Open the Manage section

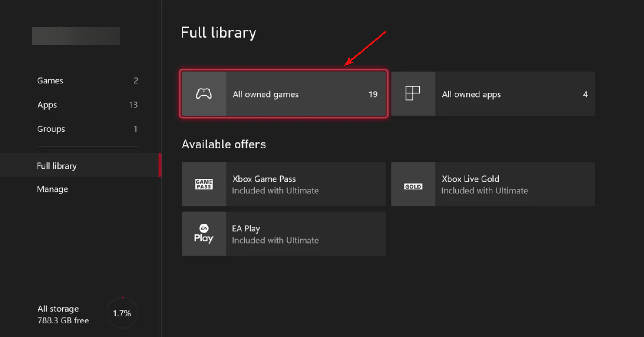tap(52, 189)
